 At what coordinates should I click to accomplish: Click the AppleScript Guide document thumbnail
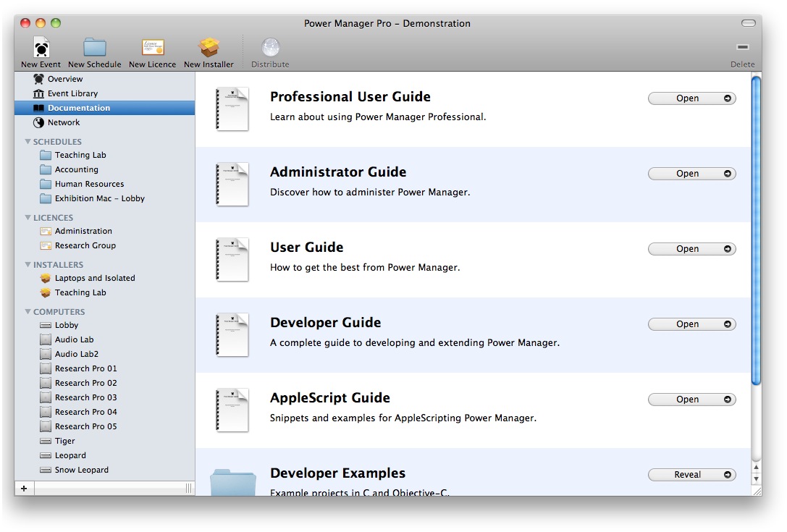click(232, 410)
